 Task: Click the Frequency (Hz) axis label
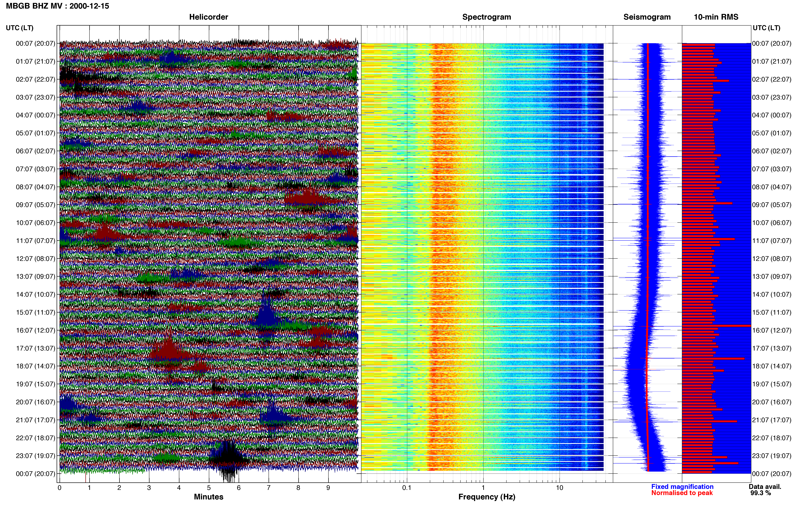click(487, 497)
